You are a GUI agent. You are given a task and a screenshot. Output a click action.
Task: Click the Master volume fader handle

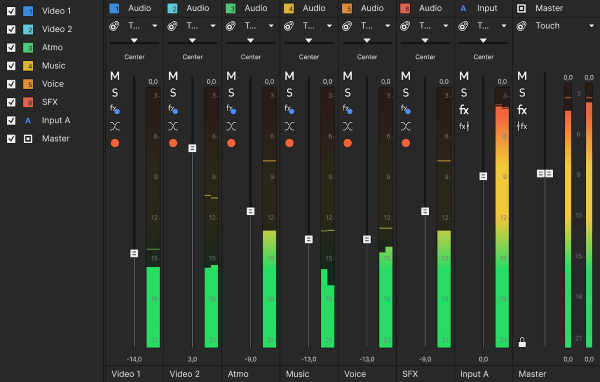coord(545,174)
